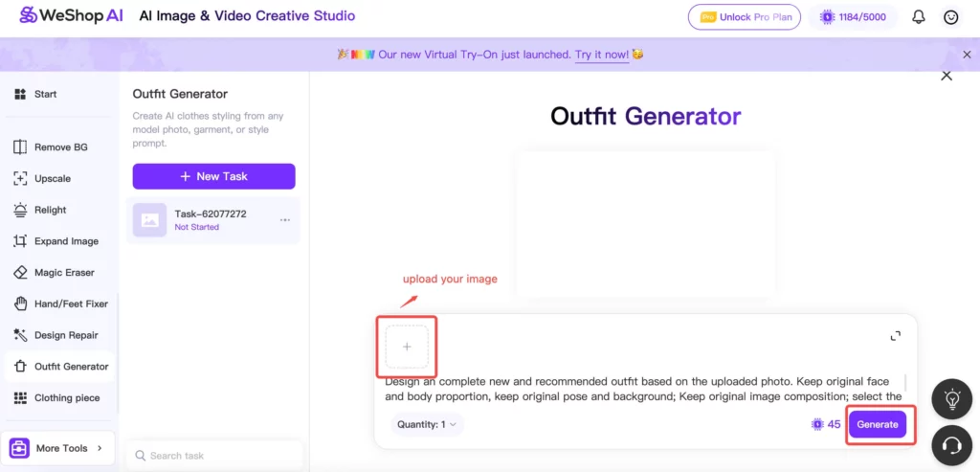Click the lightbulb tips icon
This screenshot has width=980, height=472.
pyautogui.click(x=951, y=398)
